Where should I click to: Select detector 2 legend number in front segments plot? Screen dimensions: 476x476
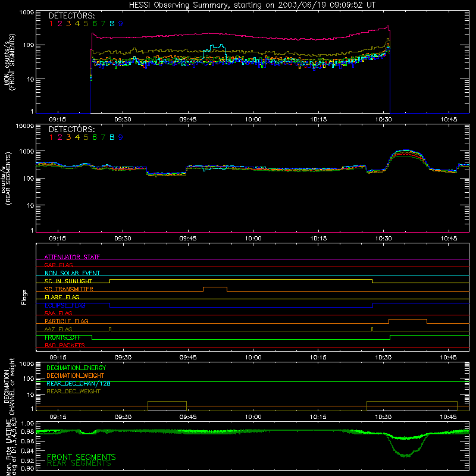pyautogui.click(x=60, y=24)
